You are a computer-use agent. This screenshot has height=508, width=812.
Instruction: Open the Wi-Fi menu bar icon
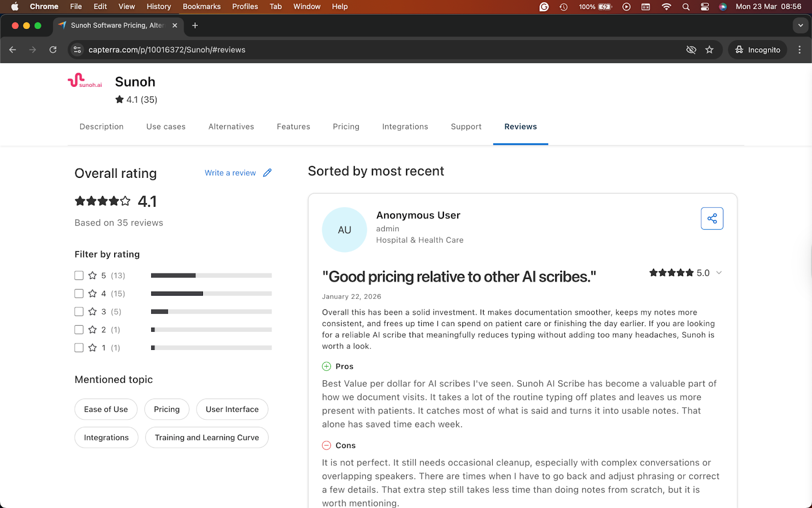coord(666,7)
